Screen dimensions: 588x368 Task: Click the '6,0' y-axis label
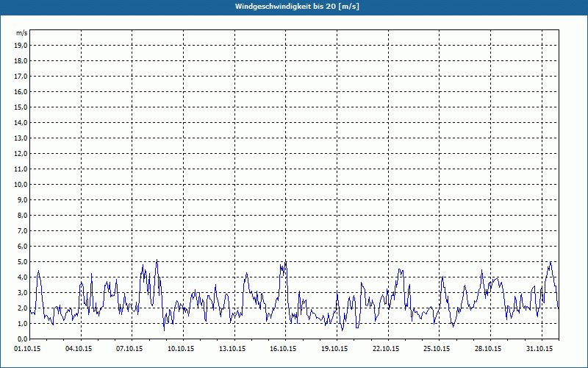coord(22,247)
